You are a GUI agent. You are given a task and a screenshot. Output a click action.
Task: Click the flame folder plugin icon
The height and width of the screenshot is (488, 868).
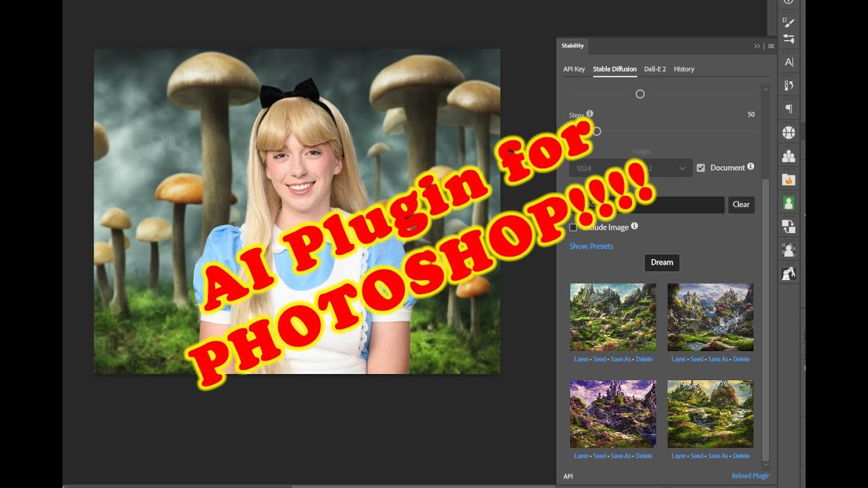(x=789, y=180)
